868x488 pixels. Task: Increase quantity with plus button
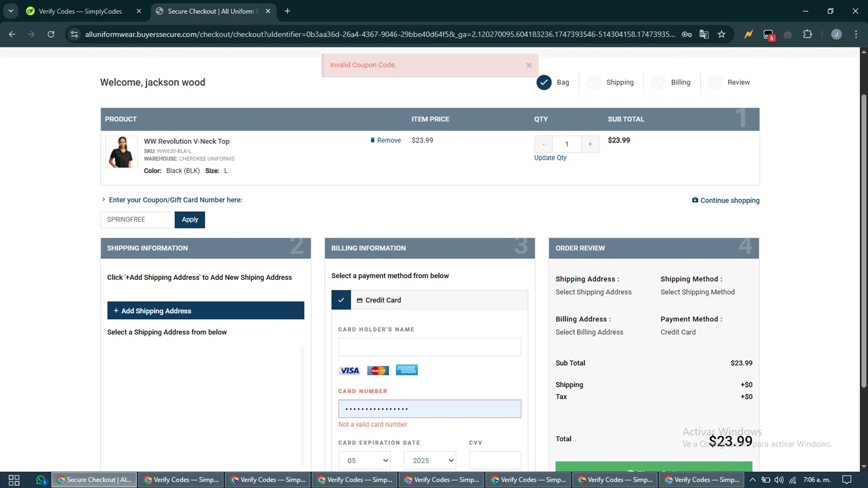[x=590, y=144]
